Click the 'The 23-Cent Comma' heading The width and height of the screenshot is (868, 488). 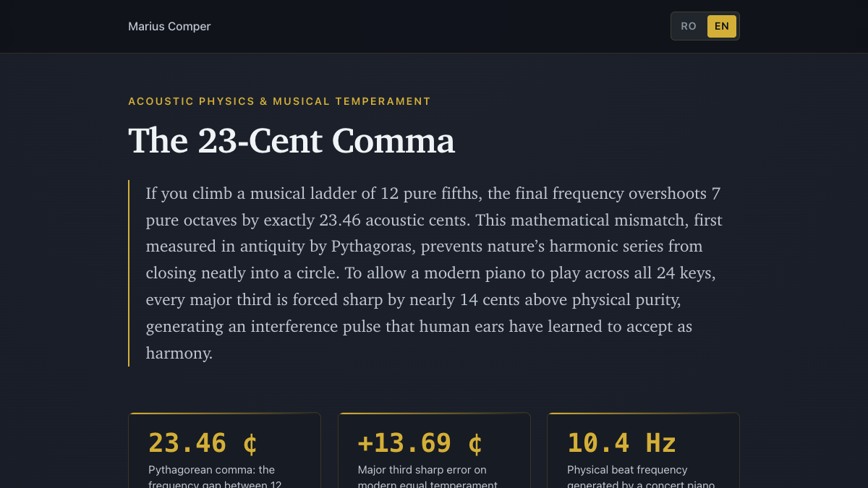click(x=292, y=140)
